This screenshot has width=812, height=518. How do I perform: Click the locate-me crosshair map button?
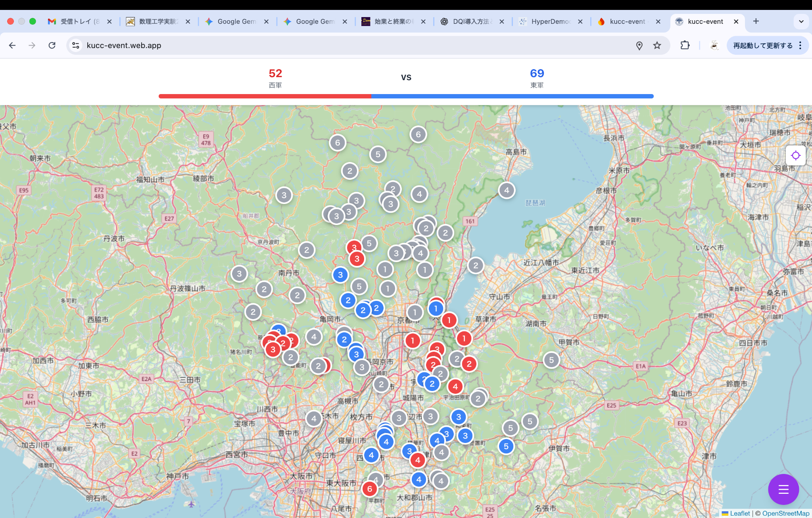795,156
